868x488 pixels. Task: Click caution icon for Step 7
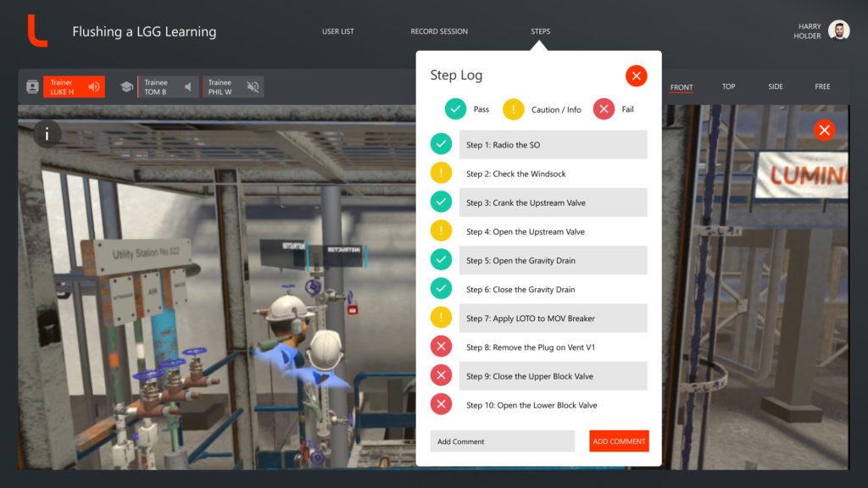[441, 318]
